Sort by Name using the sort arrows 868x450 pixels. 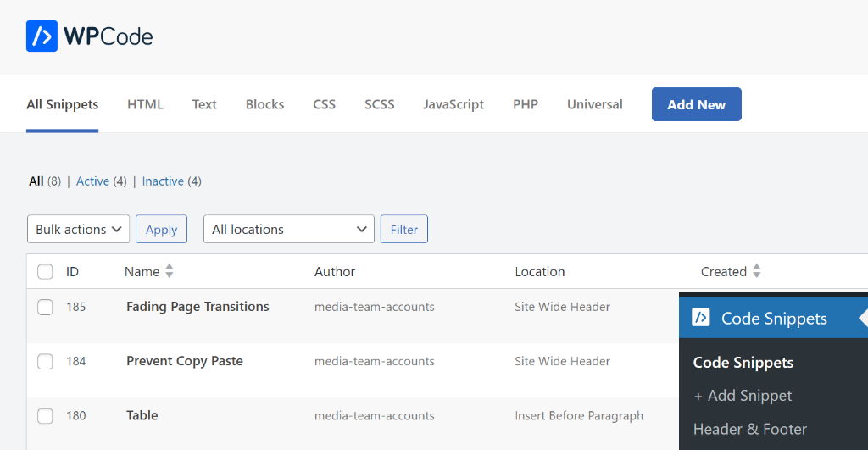click(x=170, y=271)
